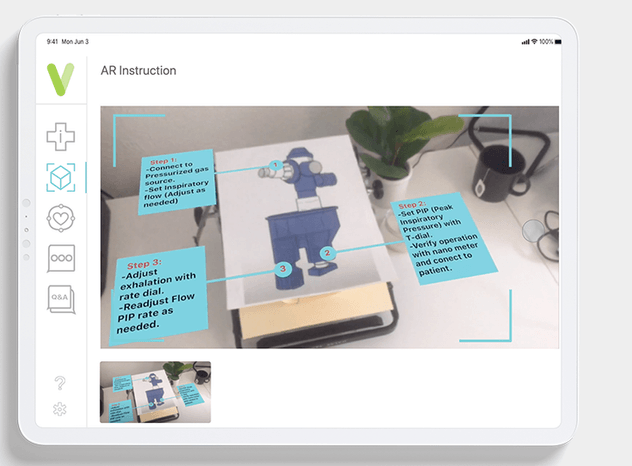This screenshot has width=632, height=466.
Task: Open the heart badge icon
Action: point(61,217)
